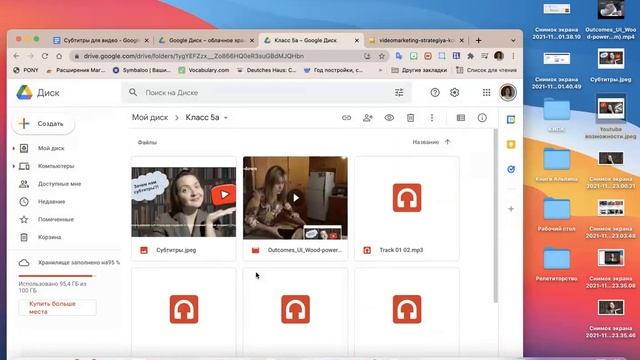This screenshot has height=360, width=640.
Task: Focus the Поиск на Диске search field
Action: pyautogui.click(x=266, y=93)
